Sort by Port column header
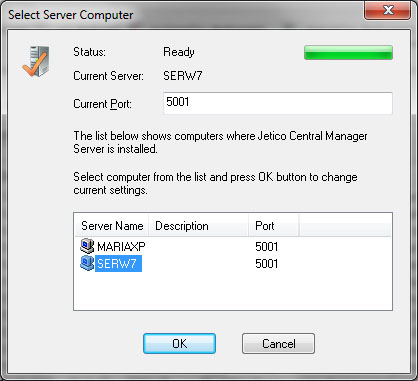The height and width of the screenshot is (381, 418). coord(274,226)
